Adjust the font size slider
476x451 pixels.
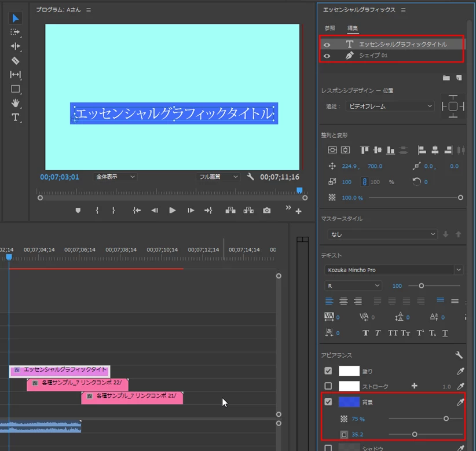[421, 285]
